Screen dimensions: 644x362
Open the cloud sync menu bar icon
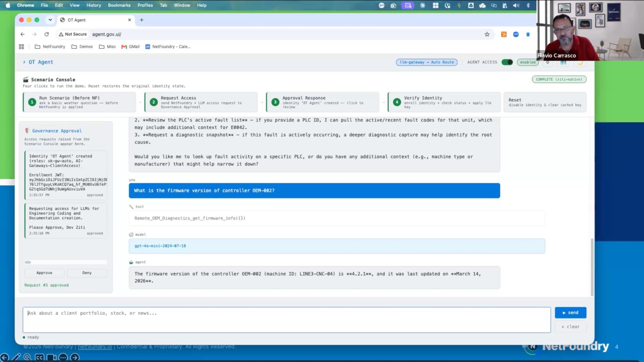click(483, 5)
